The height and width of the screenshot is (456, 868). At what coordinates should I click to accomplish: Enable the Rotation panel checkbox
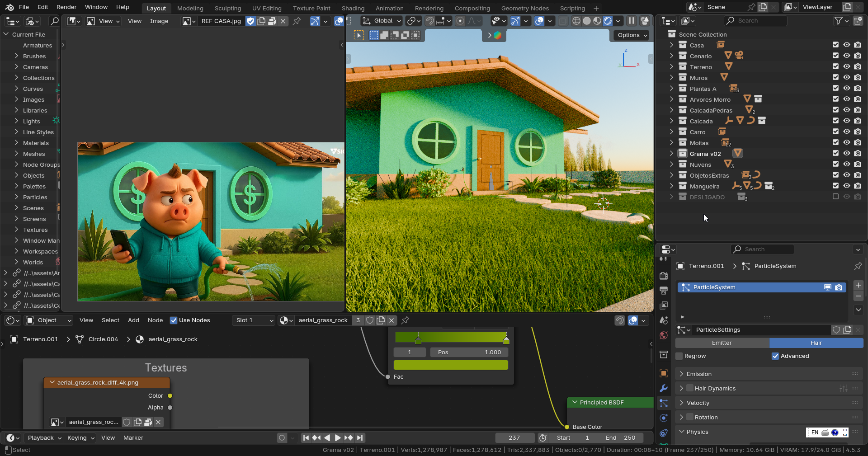690,417
